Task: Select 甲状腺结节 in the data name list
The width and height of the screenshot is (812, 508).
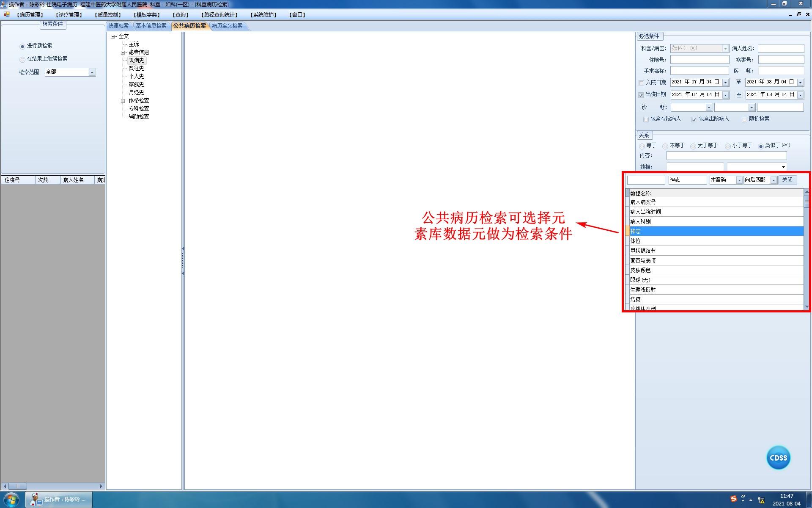Action: click(x=643, y=251)
